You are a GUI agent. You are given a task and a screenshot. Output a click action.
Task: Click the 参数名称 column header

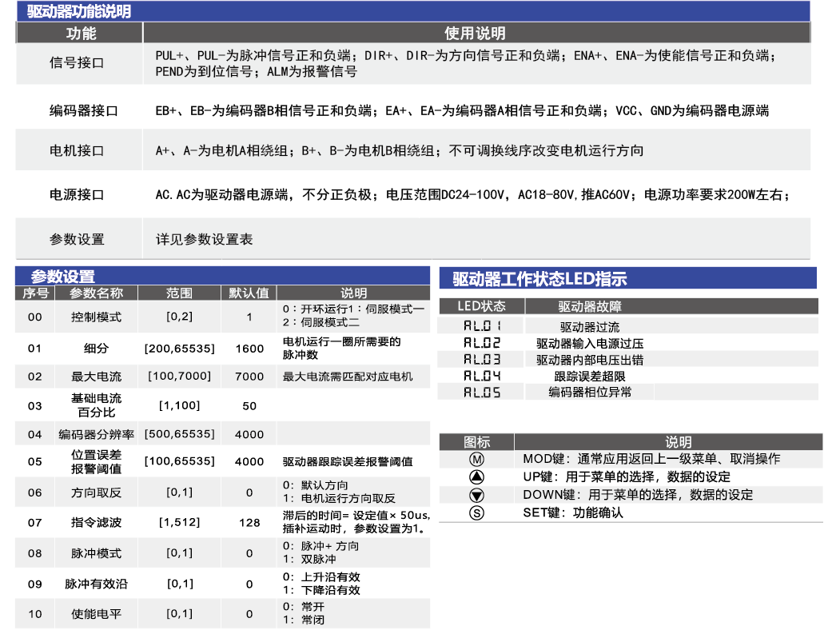click(97, 293)
